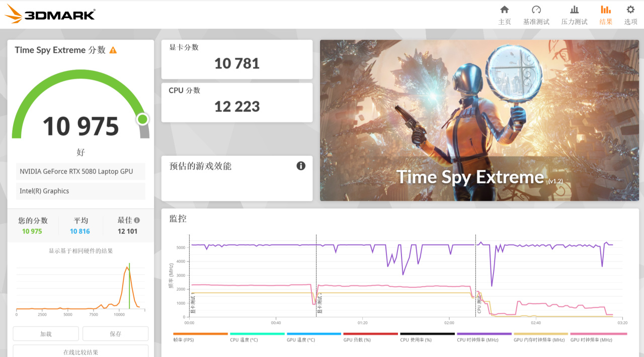
Task: Toggle the CPU 温度 legend entry
Action: [x=258, y=337]
